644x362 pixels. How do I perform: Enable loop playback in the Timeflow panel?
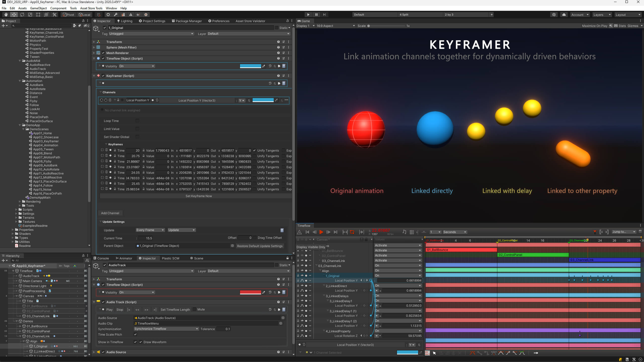coord(352,232)
